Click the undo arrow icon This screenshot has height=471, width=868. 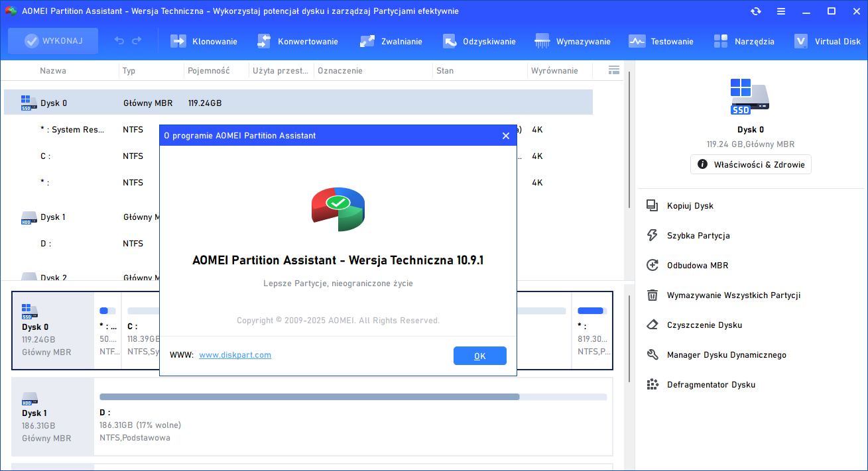tap(119, 41)
